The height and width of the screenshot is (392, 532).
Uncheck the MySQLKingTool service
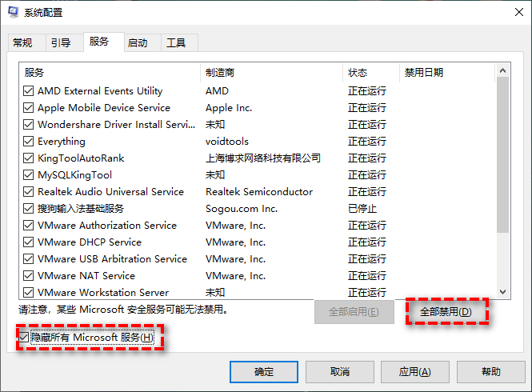[x=29, y=174]
